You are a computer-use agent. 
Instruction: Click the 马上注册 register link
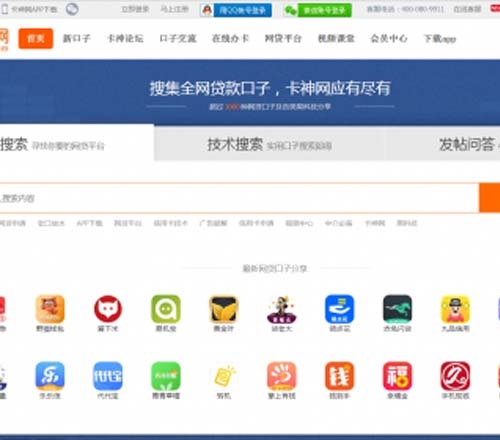(x=174, y=9)
